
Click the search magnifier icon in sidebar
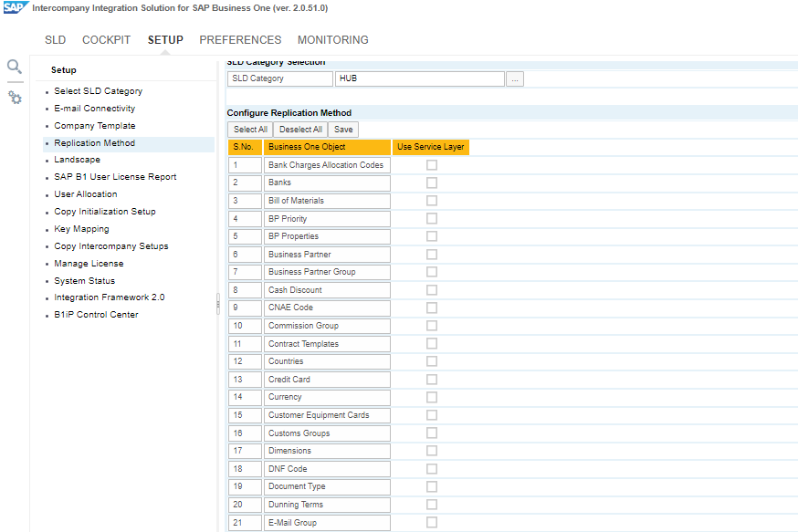(x=15, y=67)
